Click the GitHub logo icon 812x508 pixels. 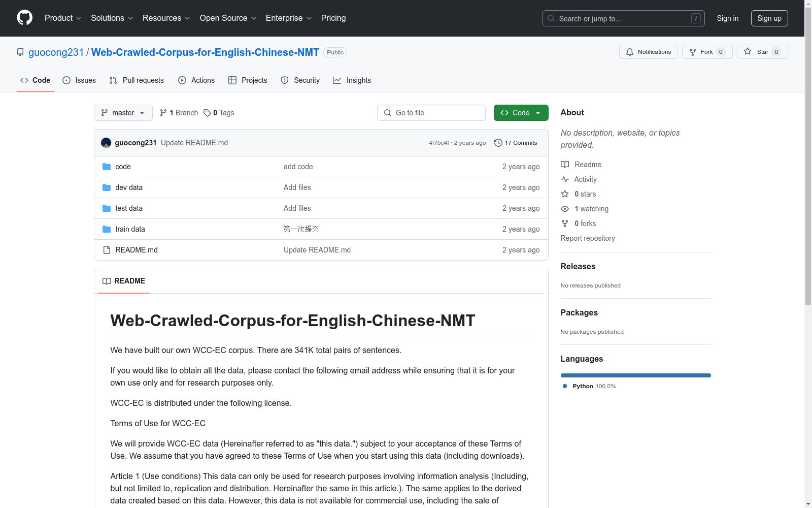coord(24,18)
